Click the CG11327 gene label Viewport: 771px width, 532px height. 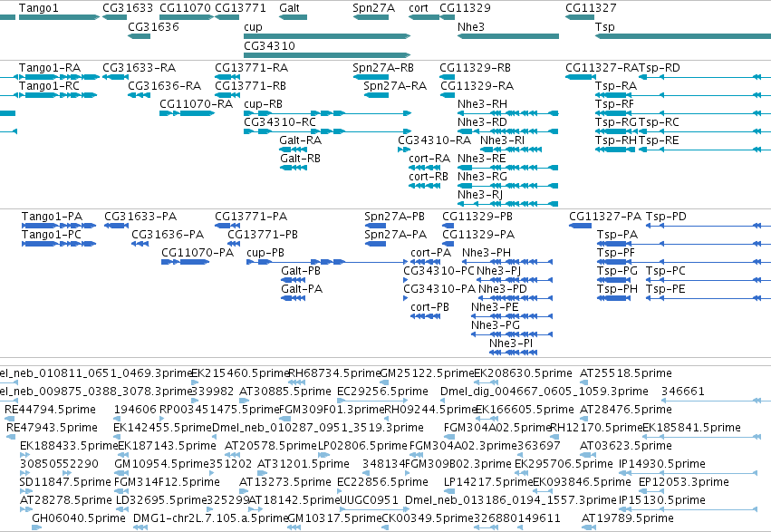pyautogui.click(x=591, y=8)
